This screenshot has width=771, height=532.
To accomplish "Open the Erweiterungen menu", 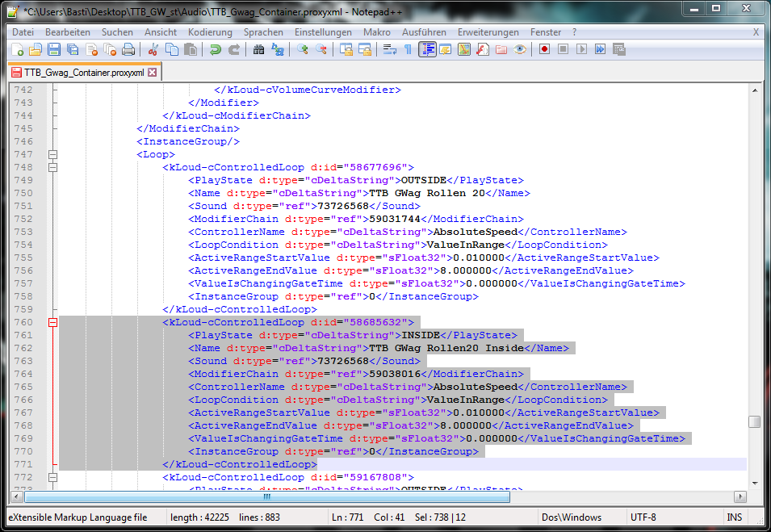I will coord(488,32).
